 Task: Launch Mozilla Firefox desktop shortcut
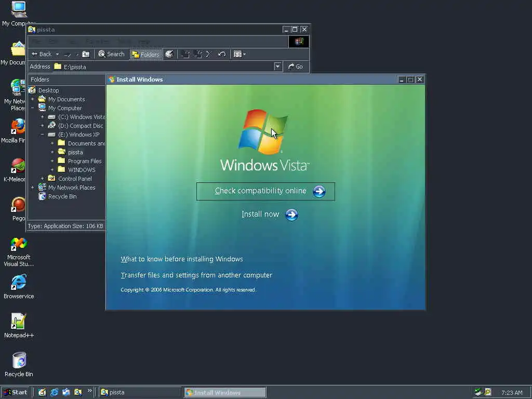click(18, 126)
